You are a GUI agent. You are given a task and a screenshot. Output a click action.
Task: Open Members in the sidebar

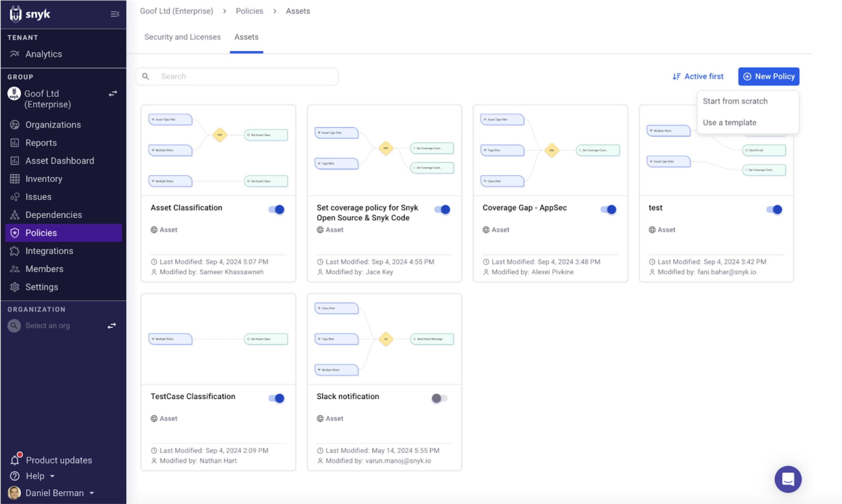click(44, 269)
